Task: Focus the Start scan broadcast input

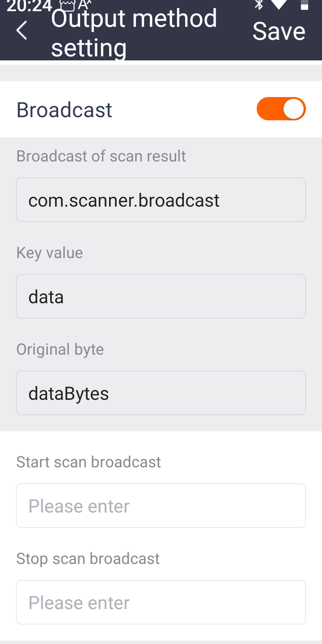Action: [x=161, y=506]
